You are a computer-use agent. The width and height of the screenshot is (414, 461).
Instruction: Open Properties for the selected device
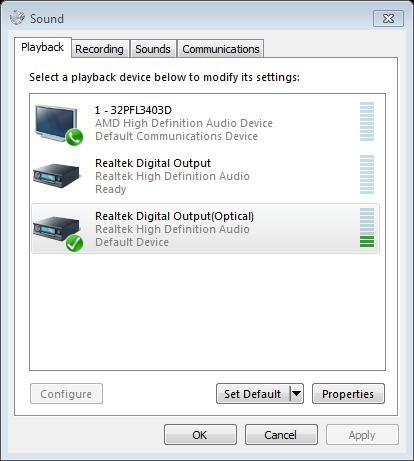coord(348,394)
